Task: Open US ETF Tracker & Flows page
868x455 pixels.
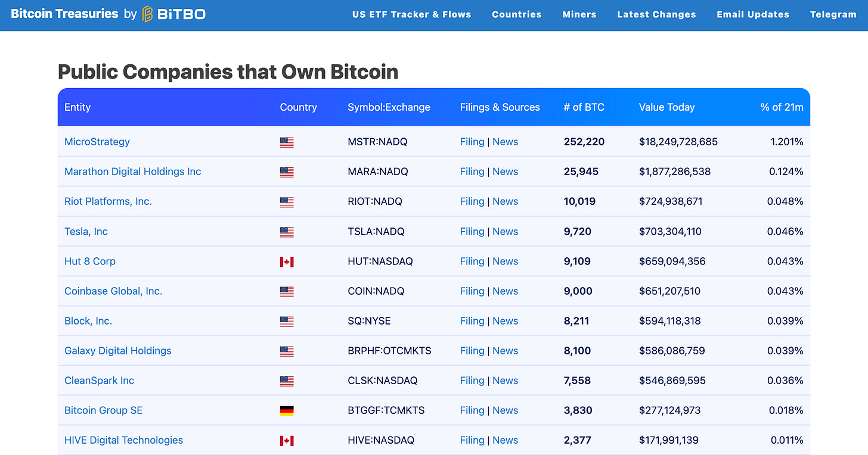Action: point(411,14)
